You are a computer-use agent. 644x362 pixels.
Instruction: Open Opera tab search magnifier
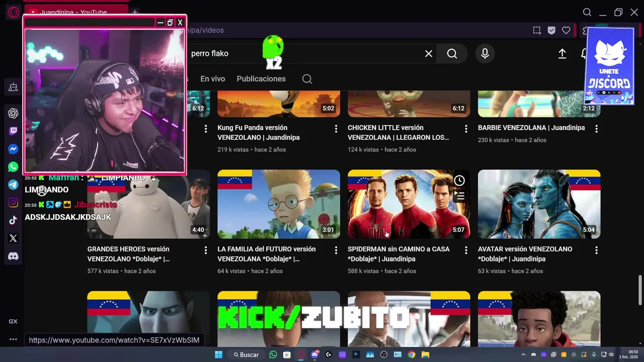coord(587,12)
